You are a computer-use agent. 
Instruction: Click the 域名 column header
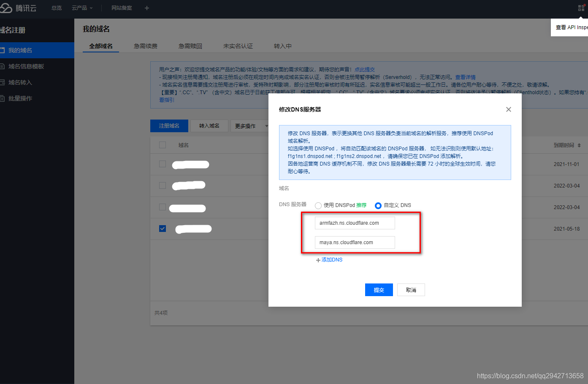[x=184, y=145]
